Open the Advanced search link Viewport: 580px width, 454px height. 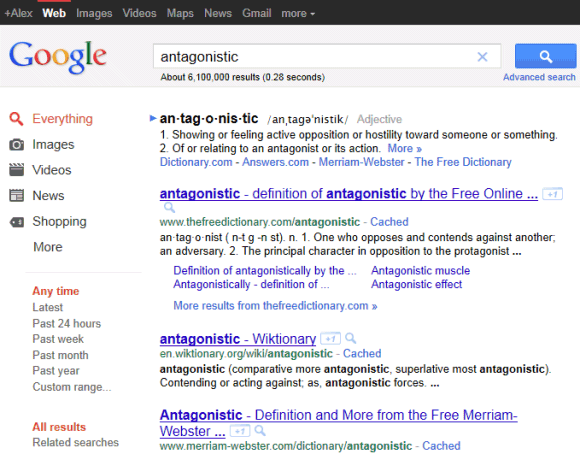[x=539, y=77]
